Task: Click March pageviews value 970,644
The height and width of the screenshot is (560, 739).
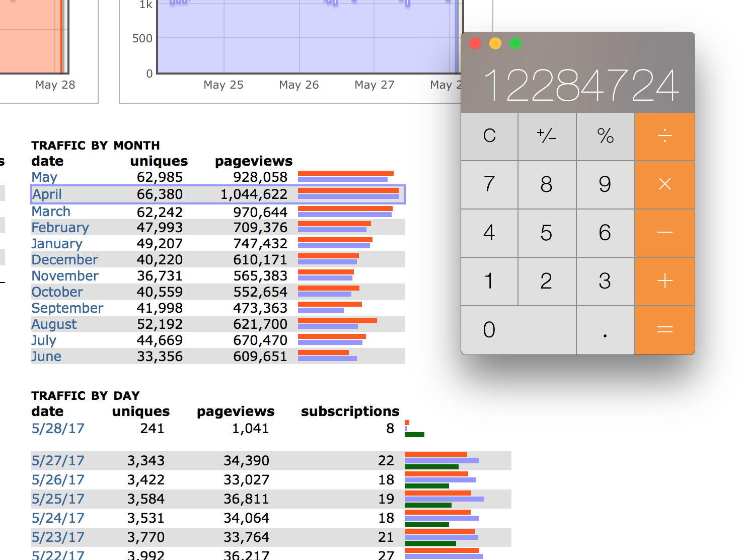Action: [x=260, y=213]
